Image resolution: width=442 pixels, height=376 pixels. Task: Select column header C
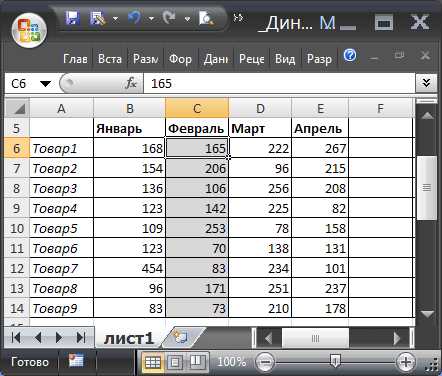(x=197, y=108)
